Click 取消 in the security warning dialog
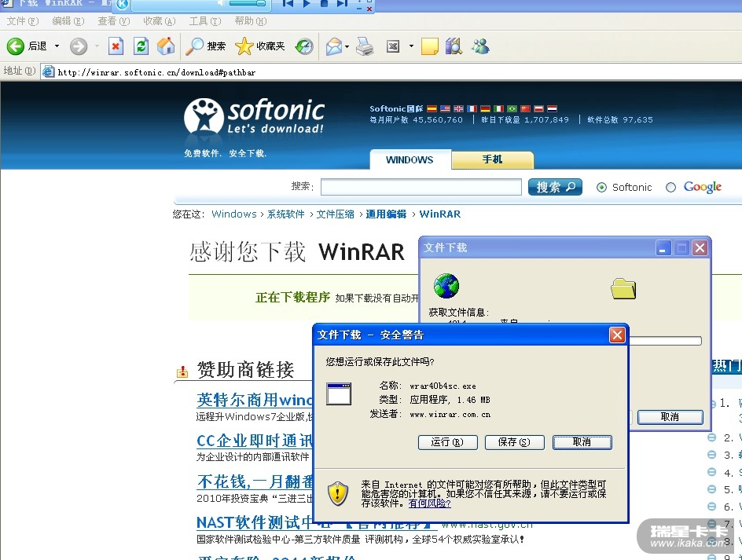This screenshot has width=742, height=560. pyautogui.click(x=582, y=442)
